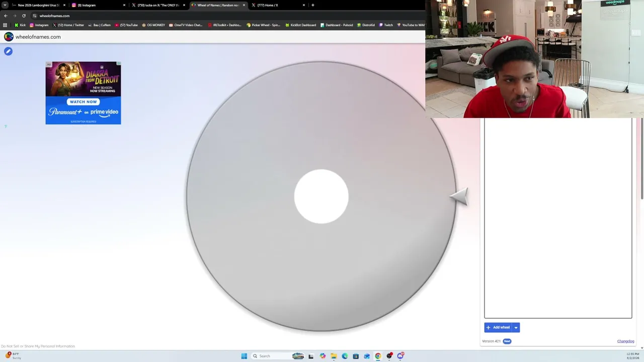The width and height of the screenshot is (644, 362).
Task: Click the New badge beside version number
Action: (507, 341)
